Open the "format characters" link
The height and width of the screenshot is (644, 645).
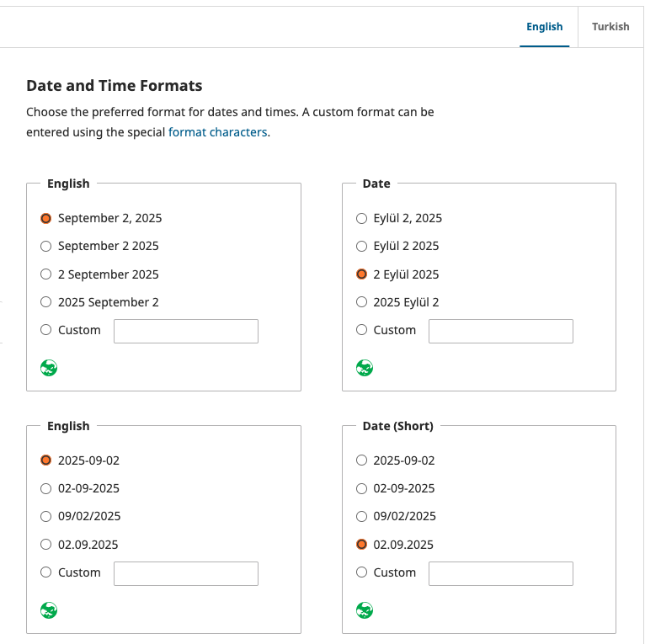tap(217, 132)
